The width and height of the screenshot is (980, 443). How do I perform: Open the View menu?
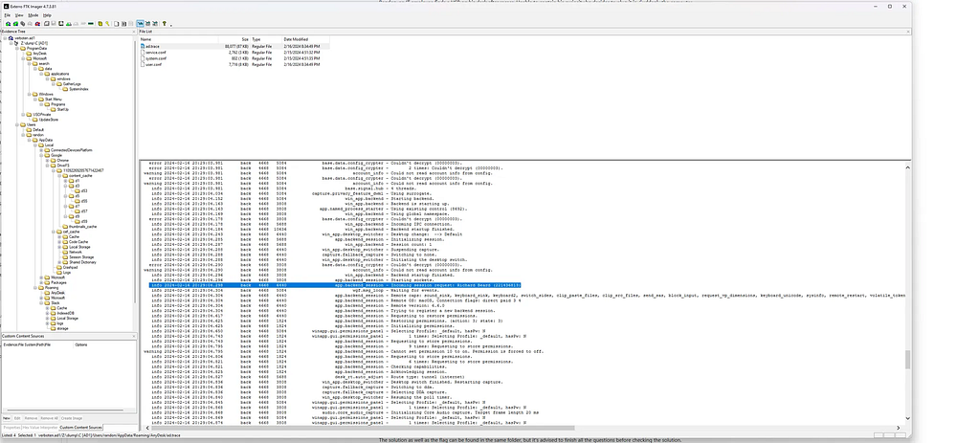pyautogui.click(x=19, y=15)
